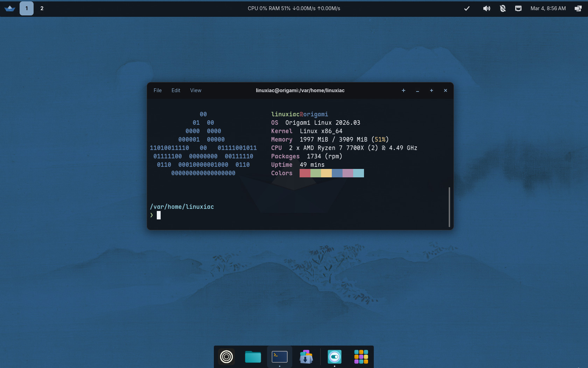Click the terminal icon in the dock

click(280, 357)
